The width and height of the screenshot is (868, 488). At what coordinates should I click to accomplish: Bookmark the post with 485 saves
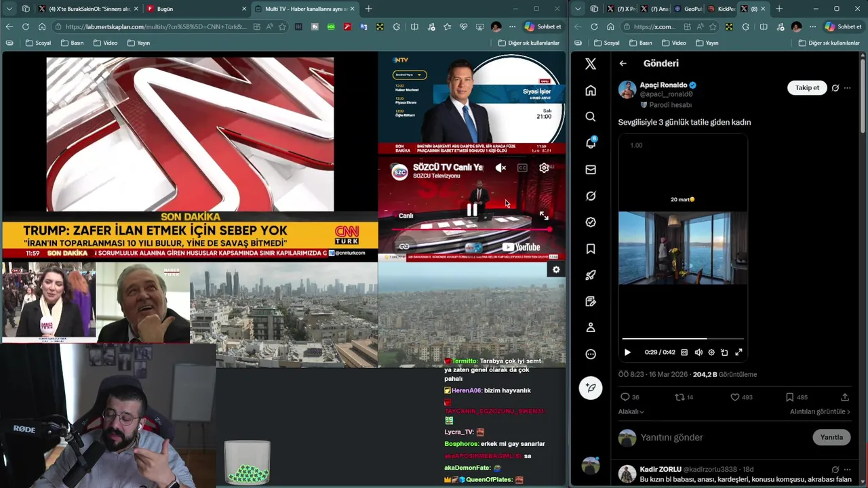(789, 397)
